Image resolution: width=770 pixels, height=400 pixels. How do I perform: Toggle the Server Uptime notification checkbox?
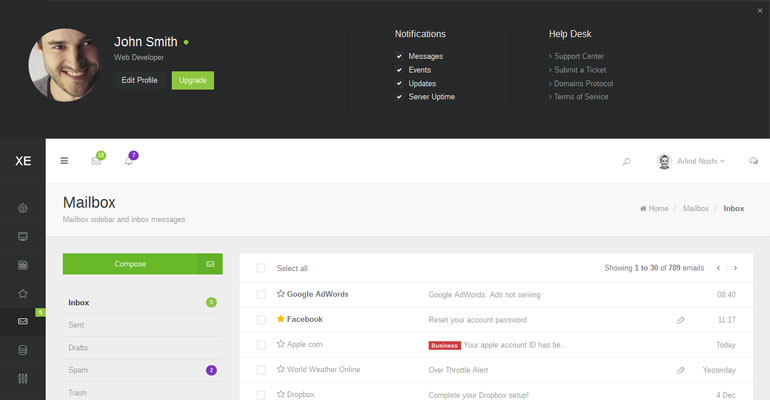click(x=399, y=97)
